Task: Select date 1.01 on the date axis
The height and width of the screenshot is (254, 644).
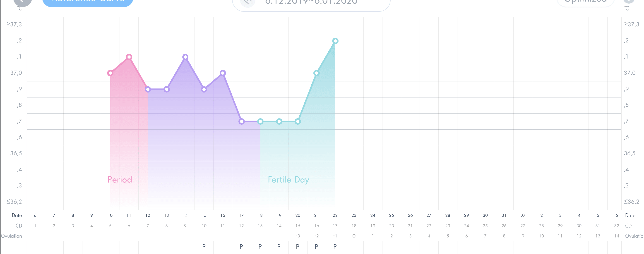Action: [522, 215]
